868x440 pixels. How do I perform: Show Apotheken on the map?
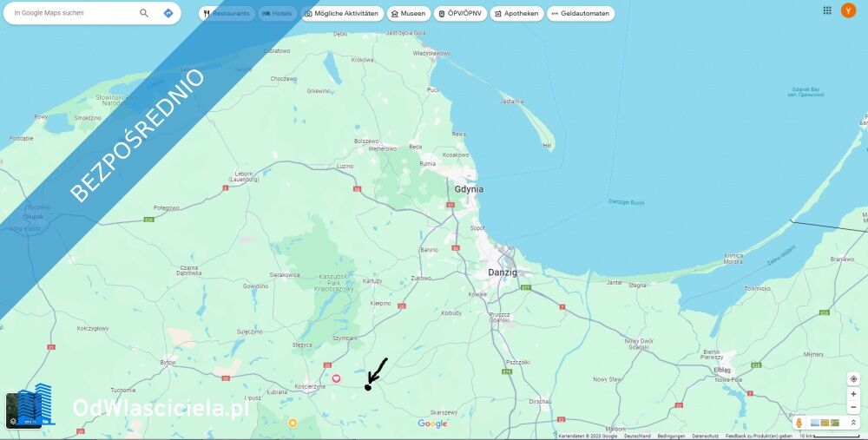pos(516,13)
